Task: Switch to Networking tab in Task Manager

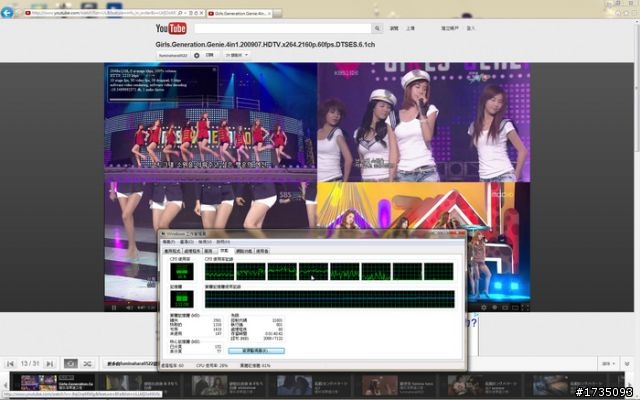Action: (244, 251)
